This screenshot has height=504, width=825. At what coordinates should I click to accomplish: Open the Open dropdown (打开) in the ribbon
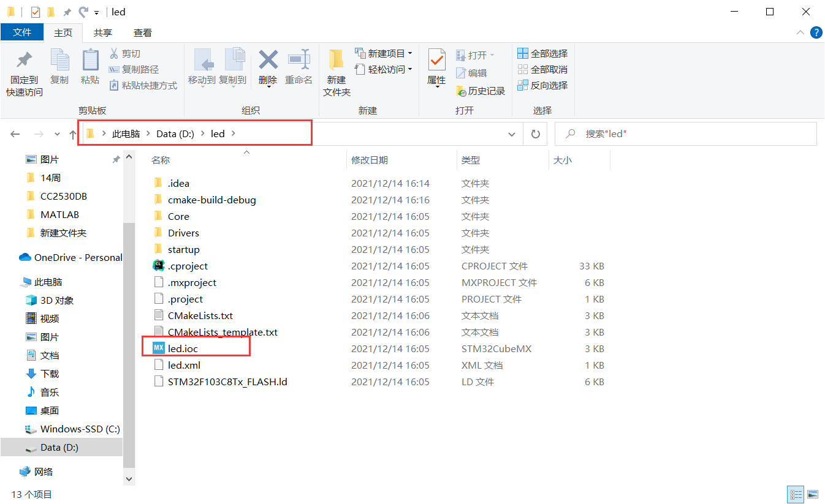[x=476, y=55]
